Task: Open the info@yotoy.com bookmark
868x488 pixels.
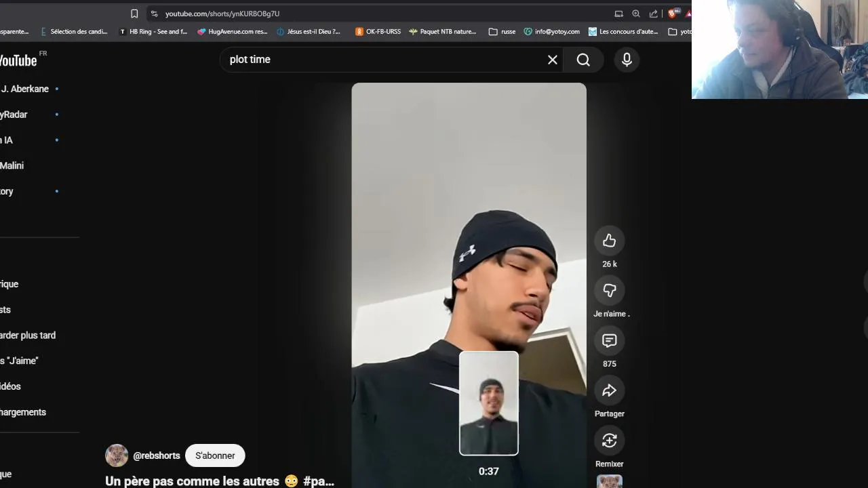Action: 552,31
